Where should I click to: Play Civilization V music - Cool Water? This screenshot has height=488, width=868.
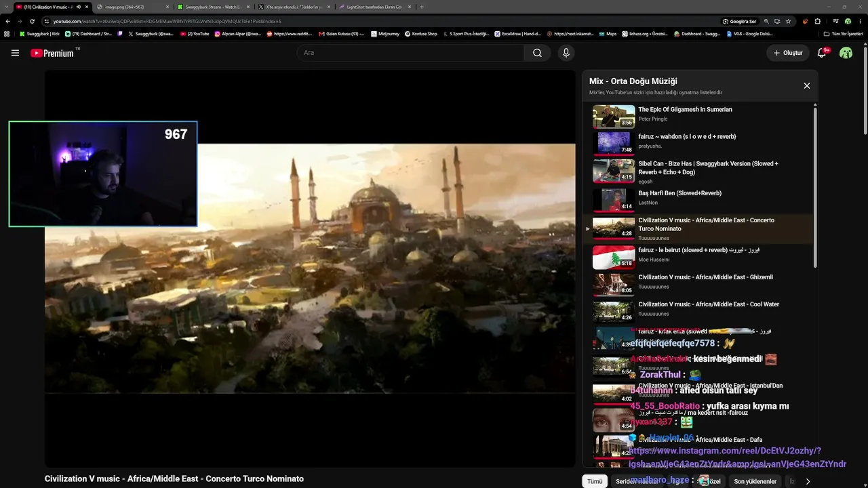pyautogui.click(x=698, y=311)
